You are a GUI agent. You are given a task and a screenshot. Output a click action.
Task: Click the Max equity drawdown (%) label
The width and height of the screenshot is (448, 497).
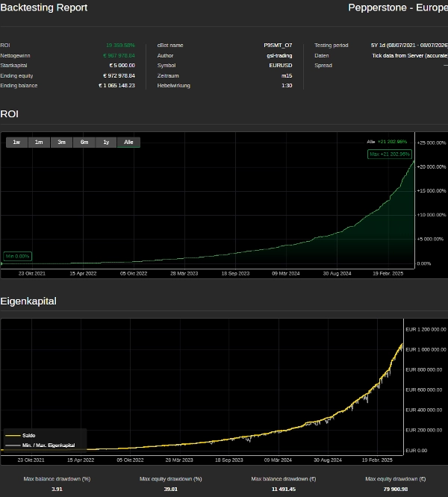[170, 479]
